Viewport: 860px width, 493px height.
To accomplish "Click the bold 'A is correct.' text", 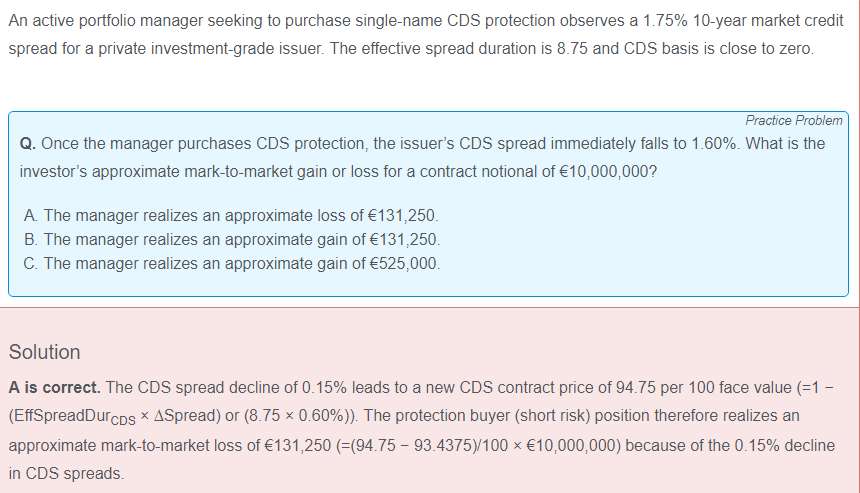I will (x=54, y=387).
